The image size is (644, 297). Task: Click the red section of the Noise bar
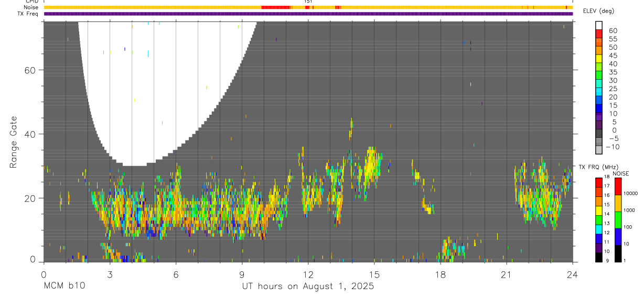pos(276,7)
